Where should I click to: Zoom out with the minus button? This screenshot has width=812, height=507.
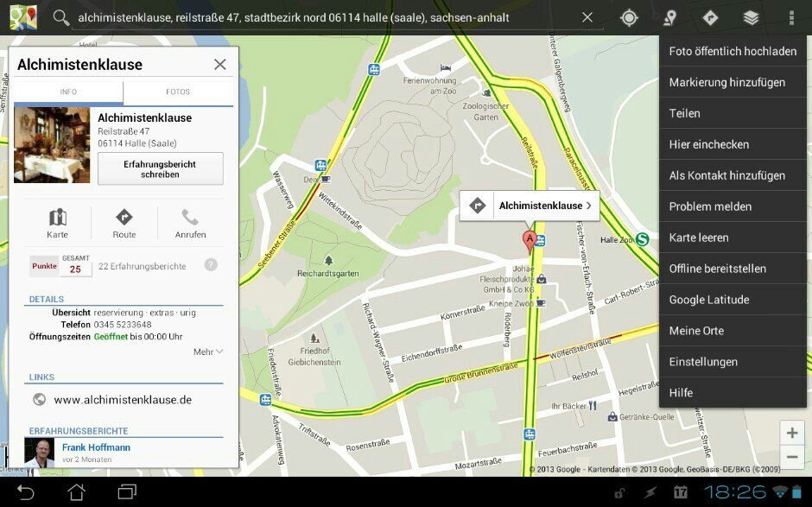pyautogui.click(x=792, y=457)
